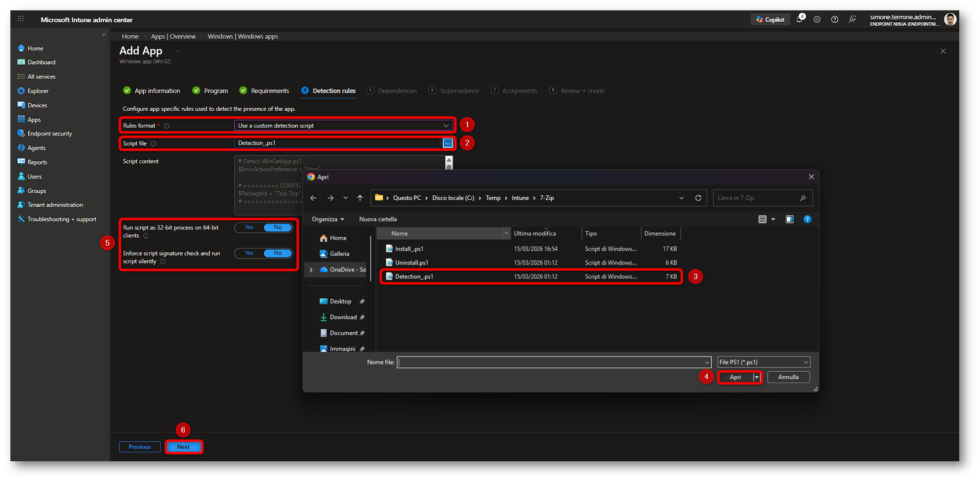
Task: Expand the OneDrive tree node
Action: [x=311, y=270]
